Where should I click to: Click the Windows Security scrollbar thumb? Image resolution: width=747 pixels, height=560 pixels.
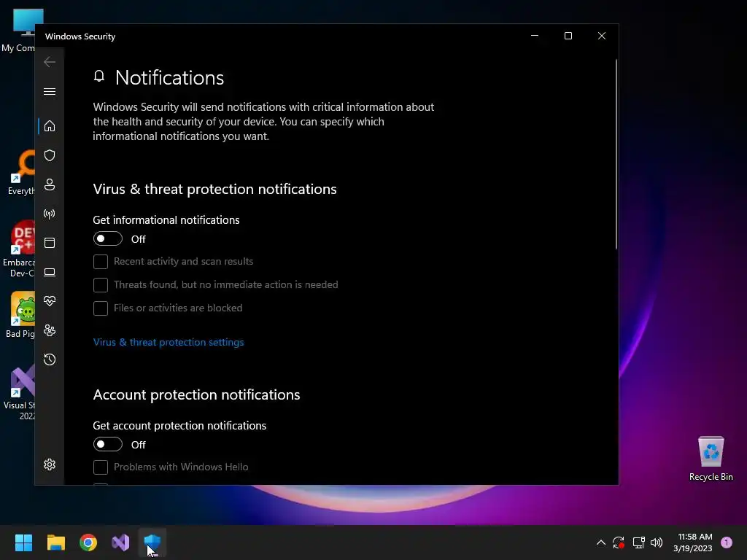(x=616, y=155)
